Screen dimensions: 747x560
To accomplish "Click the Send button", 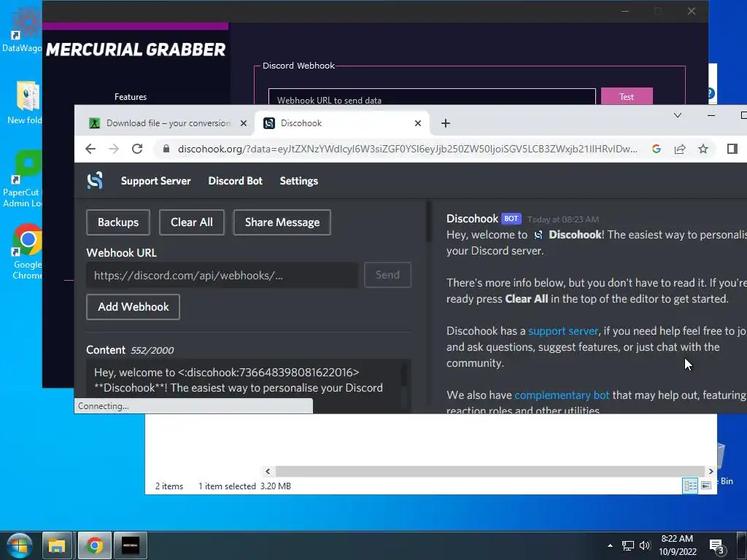I will [387, 275].
